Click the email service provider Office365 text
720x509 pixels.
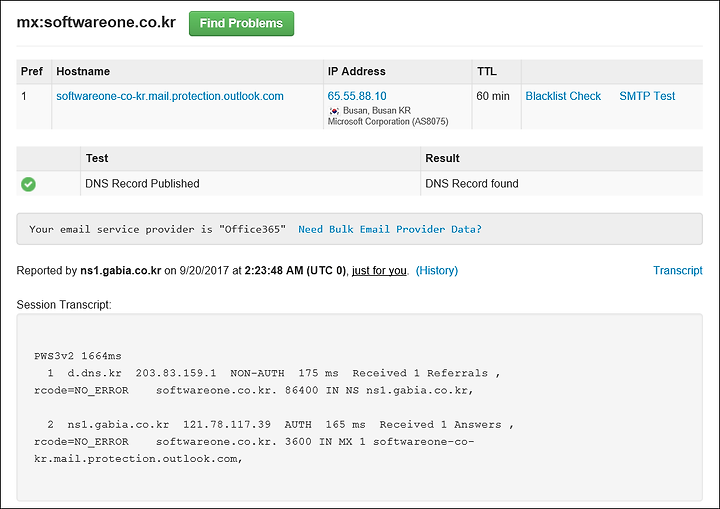tap(158, 229)
